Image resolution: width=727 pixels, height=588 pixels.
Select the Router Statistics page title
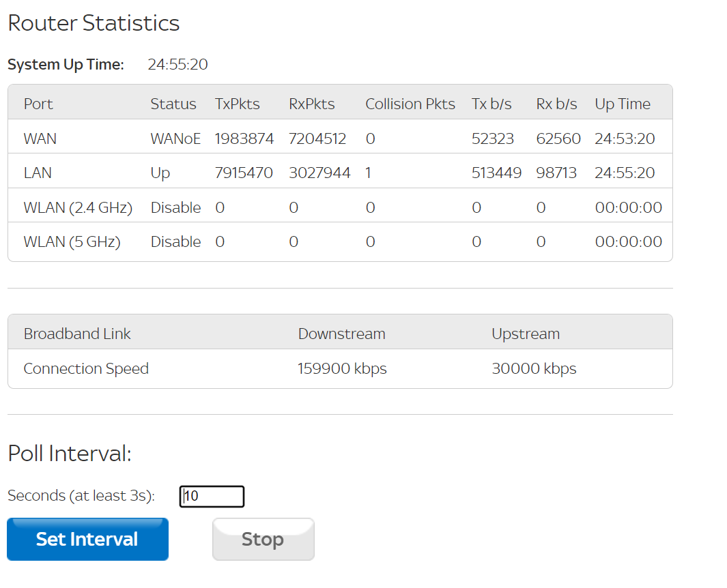pos(94,23)
